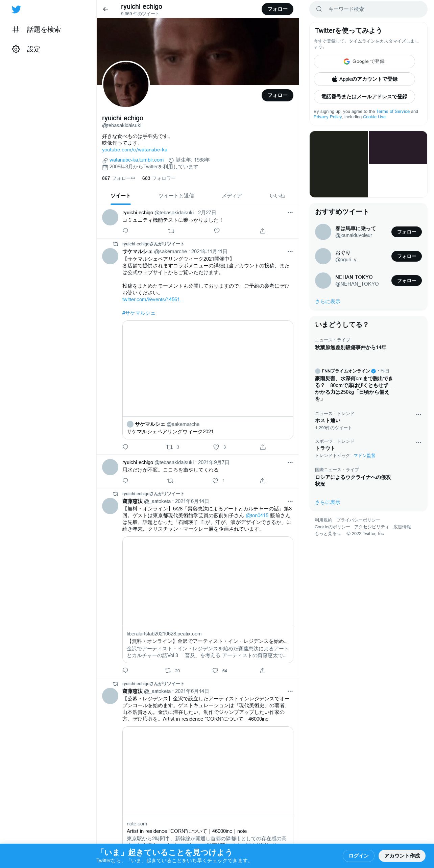The width and height of the screenshot is (434, 868).
Task: Reply to 用水だけが不変 tweet
Action: point(125,481)
